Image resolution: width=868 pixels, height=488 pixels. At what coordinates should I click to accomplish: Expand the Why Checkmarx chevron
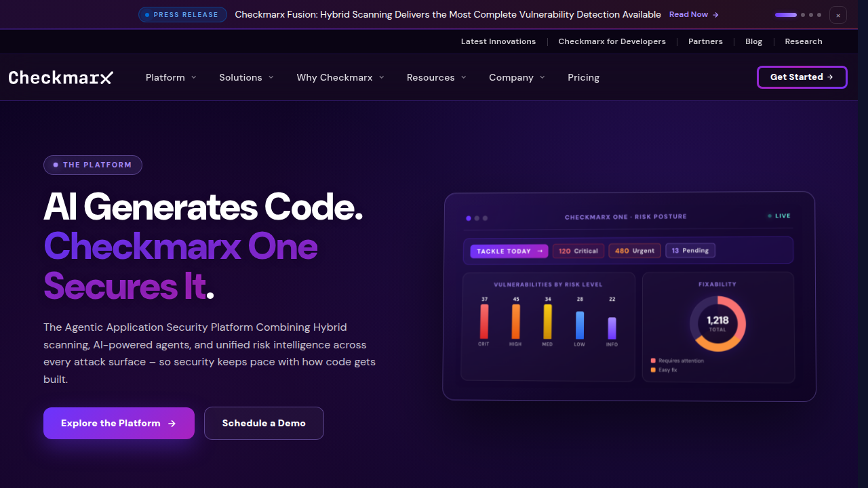tap(382, 77)
